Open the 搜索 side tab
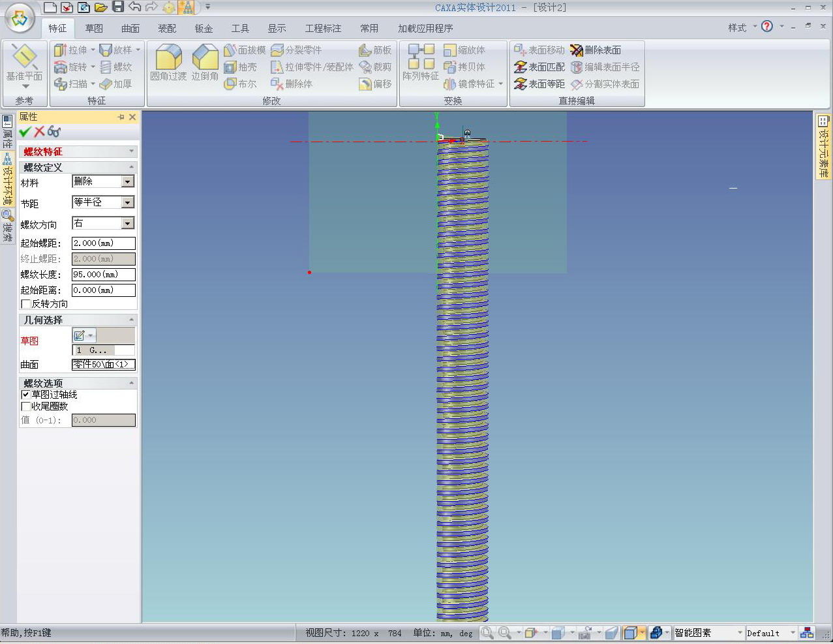The width and height of the screenshot is (833, 644). click(7, 226)
